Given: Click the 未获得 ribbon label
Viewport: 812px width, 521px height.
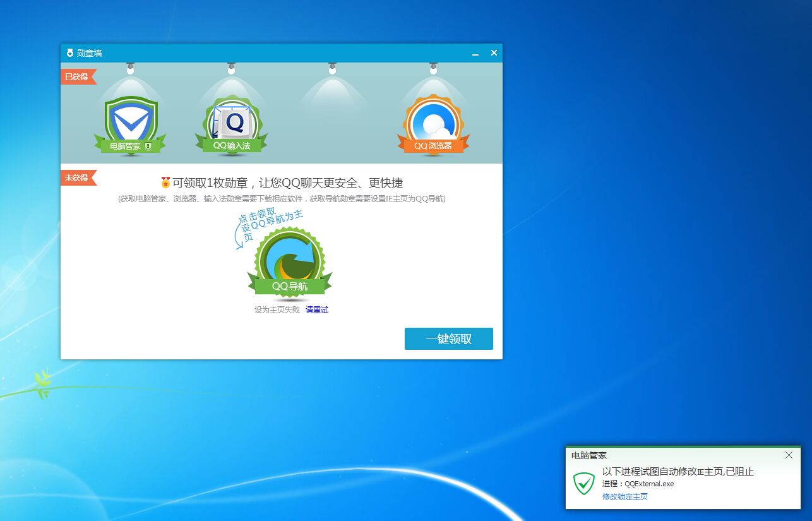Looking at the screenshot, I should 78,178.
